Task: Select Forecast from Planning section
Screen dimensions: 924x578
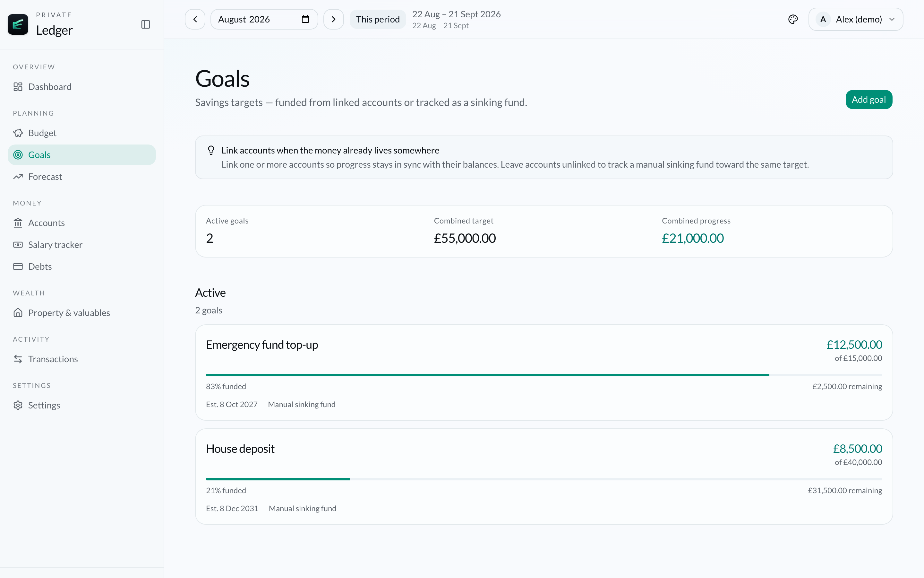Action: pyautogui.click(x=82, y=177)
